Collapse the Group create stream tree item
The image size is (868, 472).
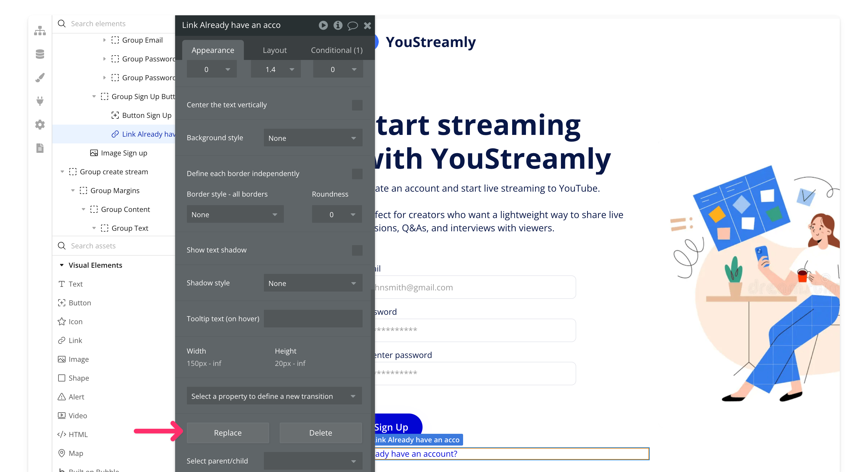click(62, 172)
